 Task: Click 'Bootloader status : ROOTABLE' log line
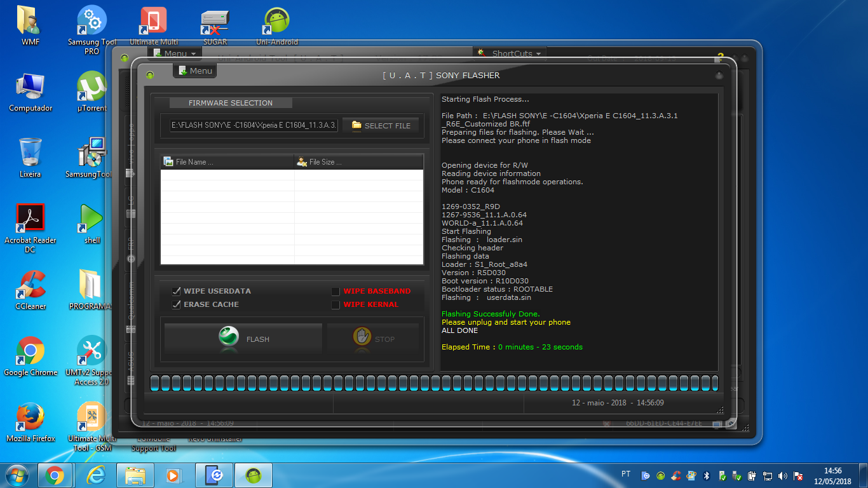(497, 289)
